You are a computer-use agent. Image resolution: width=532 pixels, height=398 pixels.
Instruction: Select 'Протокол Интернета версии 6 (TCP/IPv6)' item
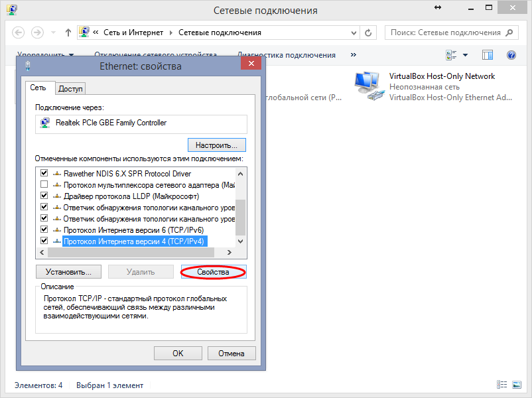click(x=134, y=230)
